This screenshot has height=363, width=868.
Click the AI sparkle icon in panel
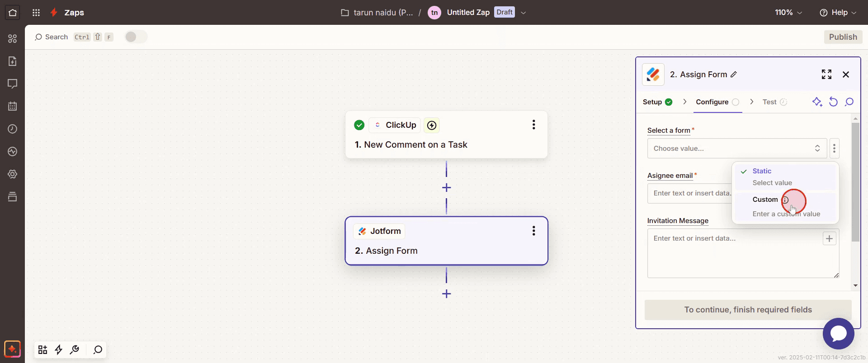(817, 102)
